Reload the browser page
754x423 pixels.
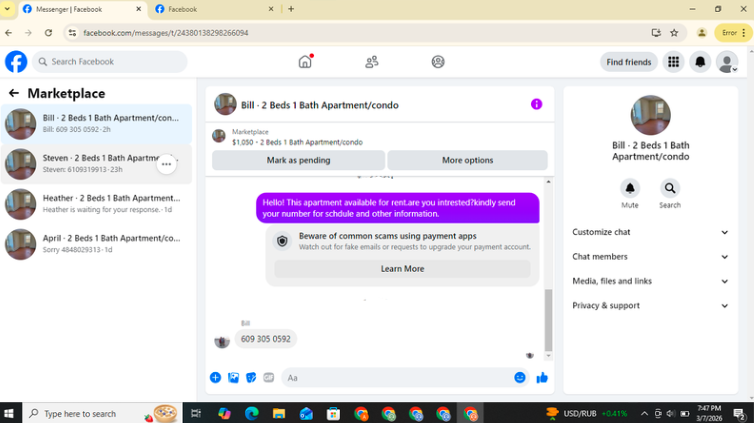click(48, 33)
